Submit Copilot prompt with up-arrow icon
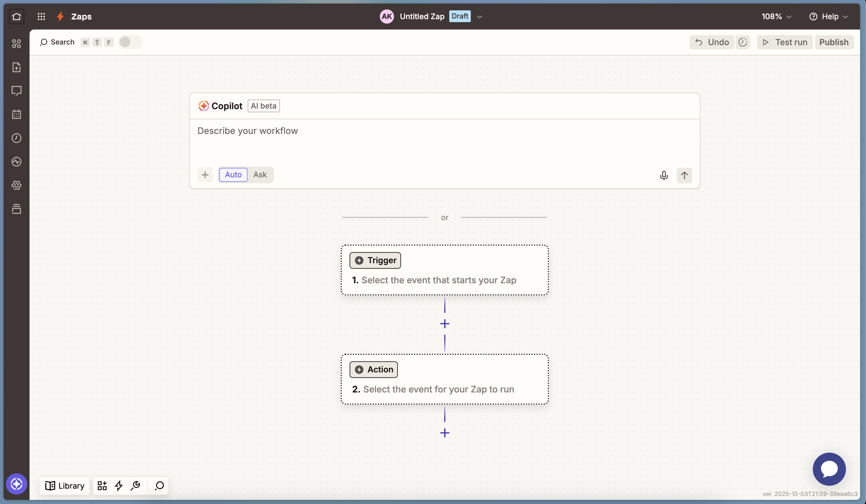 pyautogui.click(x=684, y=176)
